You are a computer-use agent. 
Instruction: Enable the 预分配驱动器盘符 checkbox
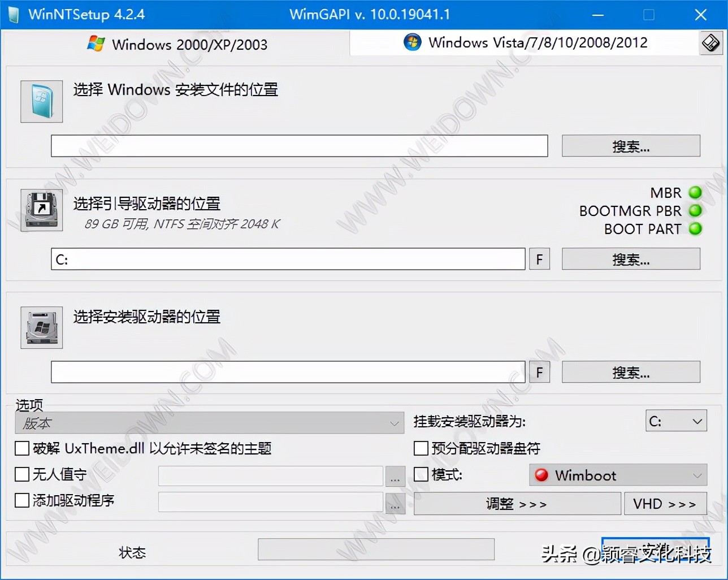(421, 448)
